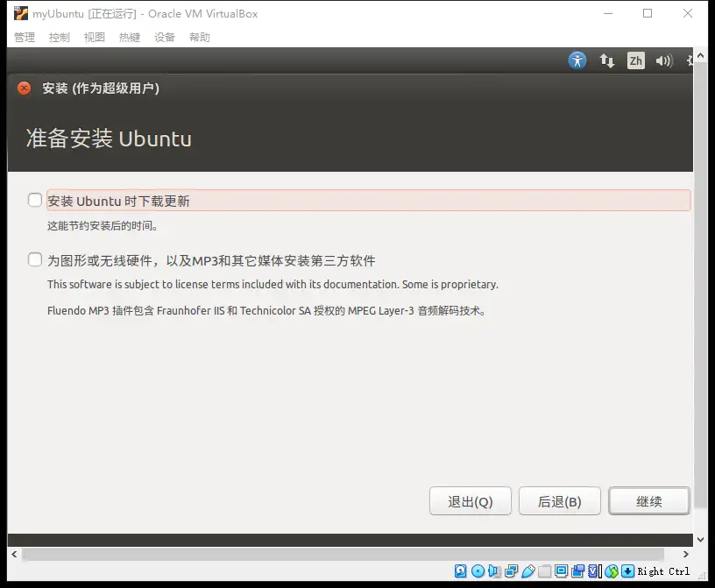Expand the 视图 menu
The height and width of the screenshot is (588, 715).
[95, 38]
